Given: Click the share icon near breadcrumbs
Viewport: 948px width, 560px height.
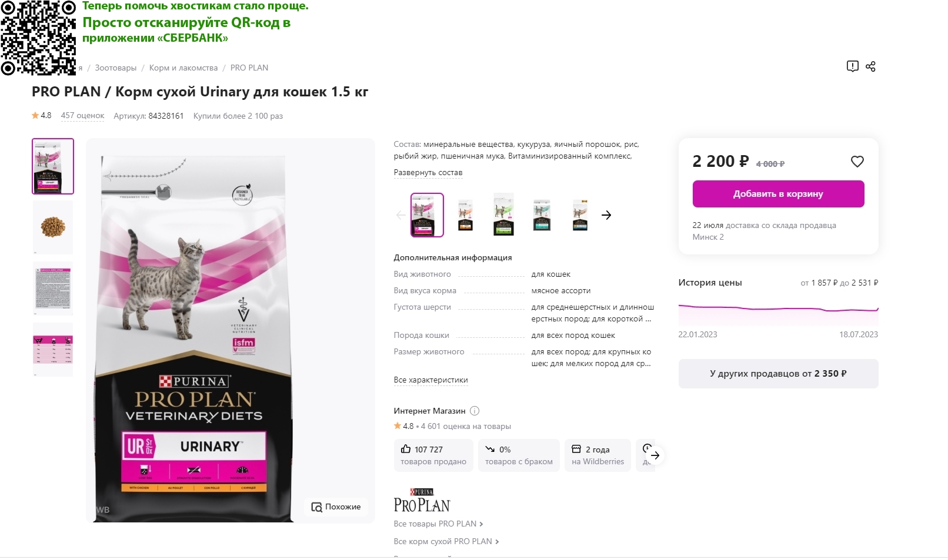Looking at the screenshot, I should tap(870, 66).
